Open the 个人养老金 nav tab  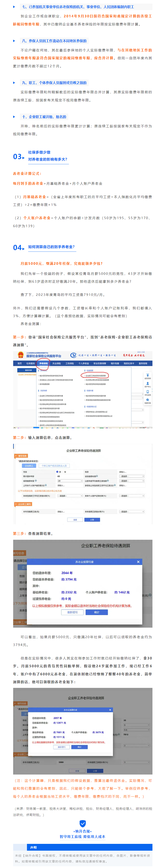pos(84,363)
